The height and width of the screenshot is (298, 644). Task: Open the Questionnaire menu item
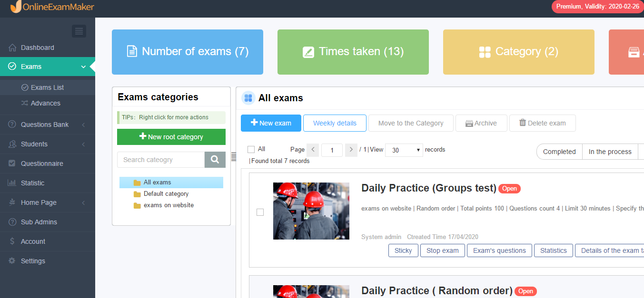(x=48, y=163)
